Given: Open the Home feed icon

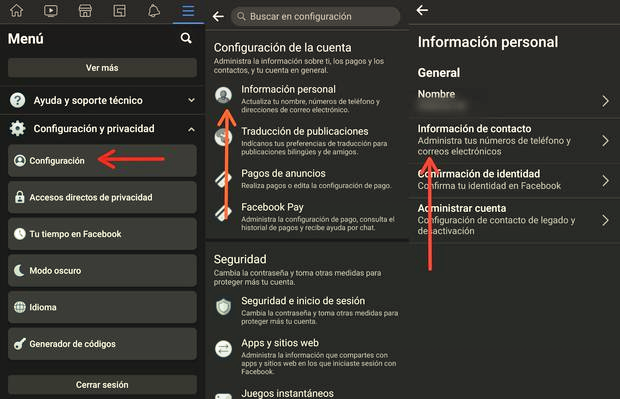Looking at the screenshot, I should tap(17, 10).
